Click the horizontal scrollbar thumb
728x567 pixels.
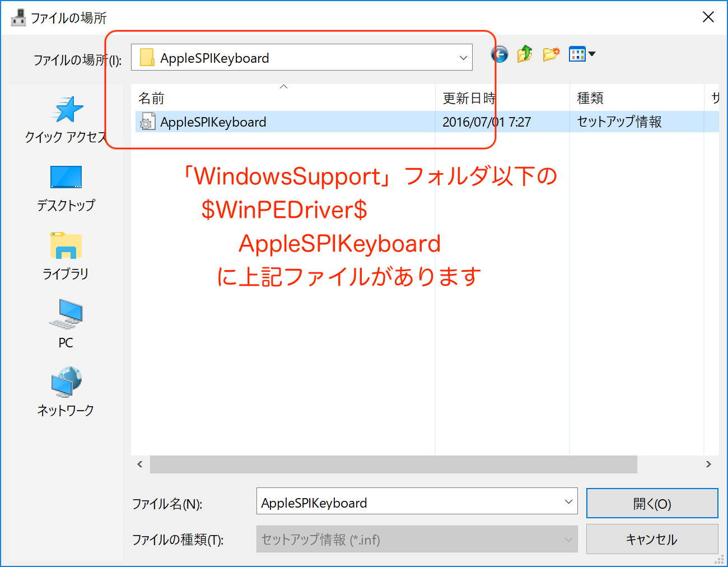coord(394,464)
